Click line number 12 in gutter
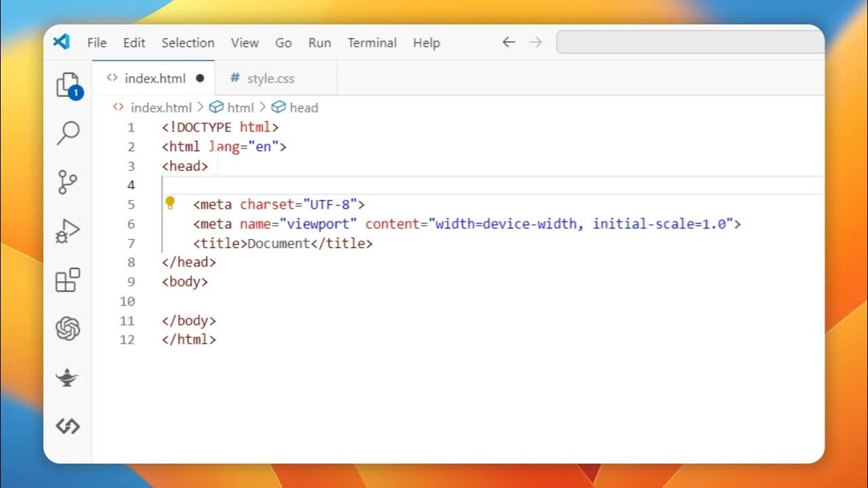 (x=127, y=340)
